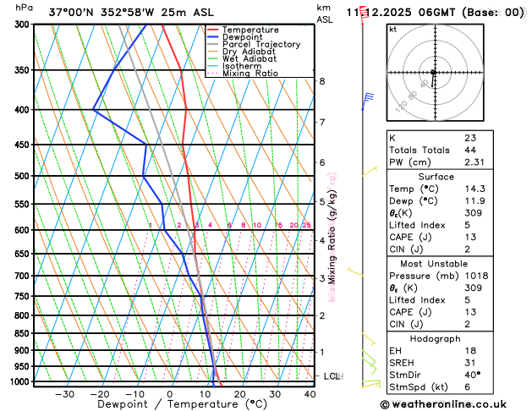Click the 'Hodograph' section heading
The height and width of the screenshot is (411, 532).
coord(436,339)
